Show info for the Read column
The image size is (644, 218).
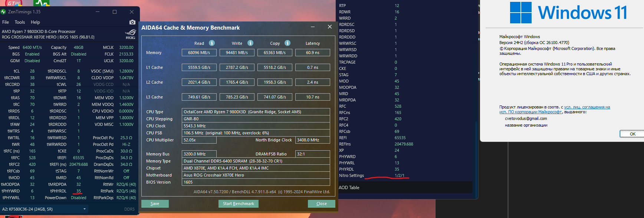coord(212,43)
